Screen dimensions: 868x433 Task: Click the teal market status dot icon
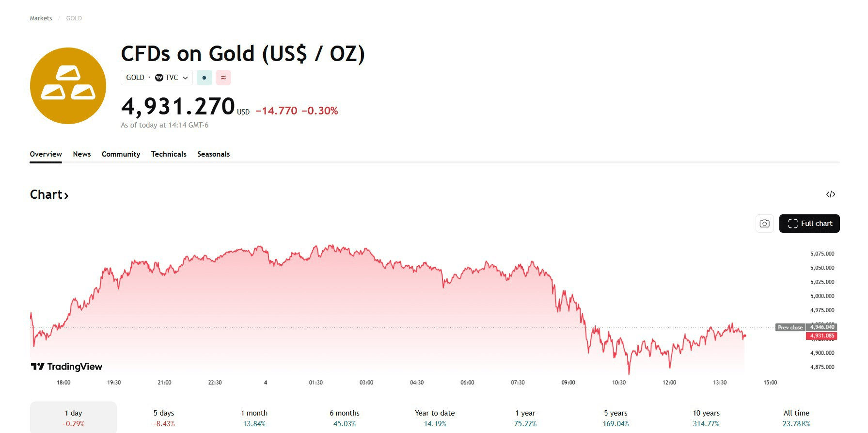204,78
